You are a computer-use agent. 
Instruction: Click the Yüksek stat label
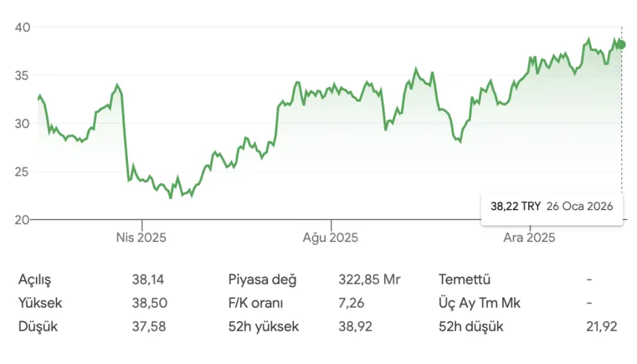point(40,303)
